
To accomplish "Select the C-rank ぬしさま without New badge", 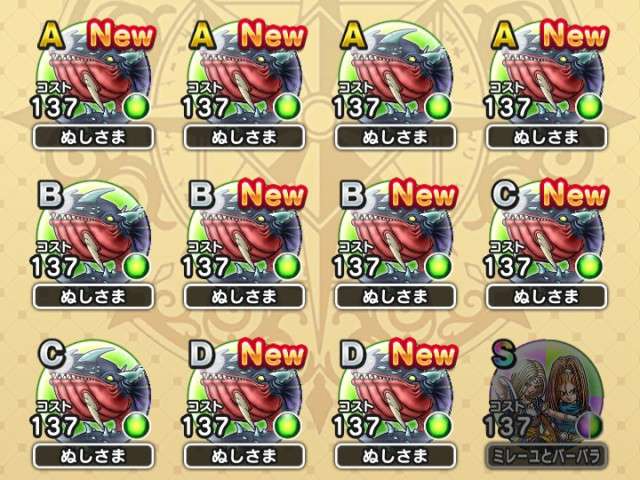I will click(x=93, y=394).
